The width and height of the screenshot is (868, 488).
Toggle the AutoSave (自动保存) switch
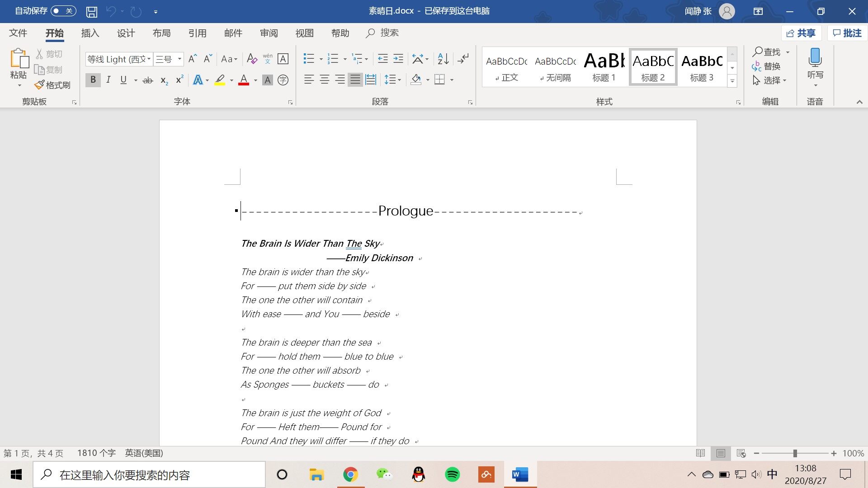coord(63,11)
